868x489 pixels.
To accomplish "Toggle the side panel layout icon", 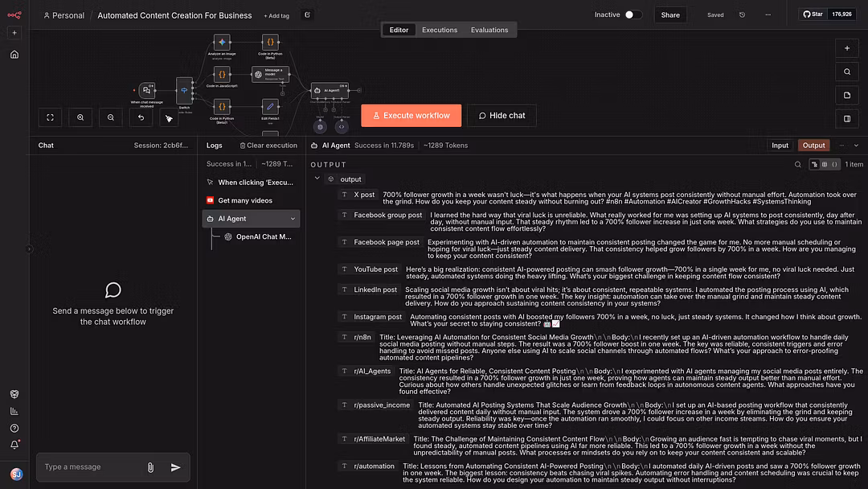I will pos(847,118).
